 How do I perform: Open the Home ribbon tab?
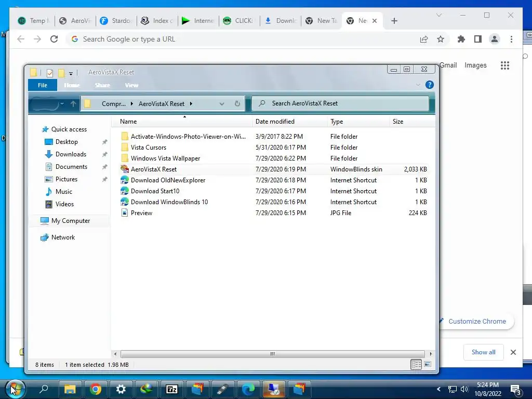(72, 85)
